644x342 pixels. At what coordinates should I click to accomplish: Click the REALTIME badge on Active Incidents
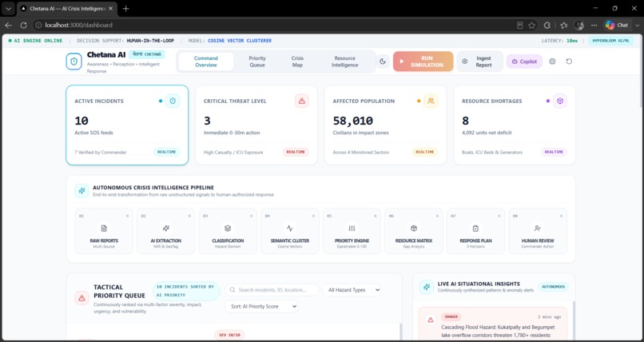(x=167, y=152)
